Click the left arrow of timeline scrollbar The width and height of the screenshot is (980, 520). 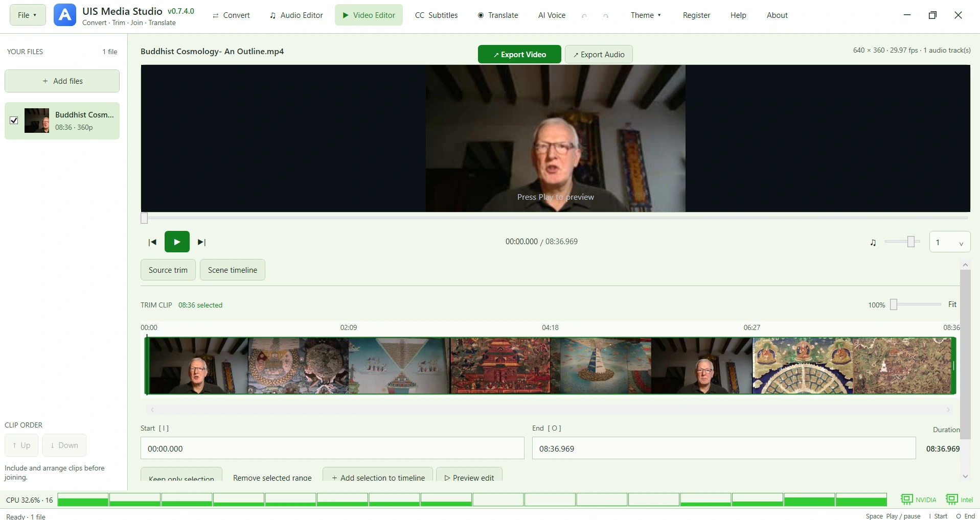point(152,410)
